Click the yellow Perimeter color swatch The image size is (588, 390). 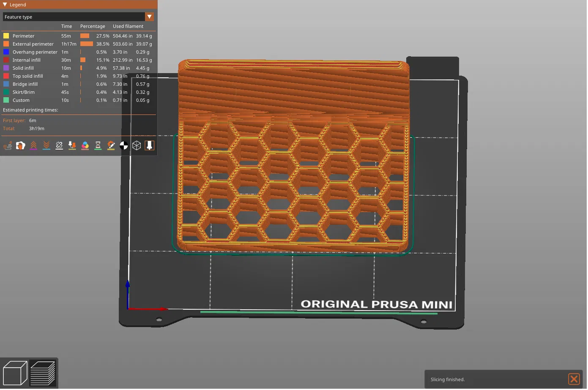pos(6,36)
